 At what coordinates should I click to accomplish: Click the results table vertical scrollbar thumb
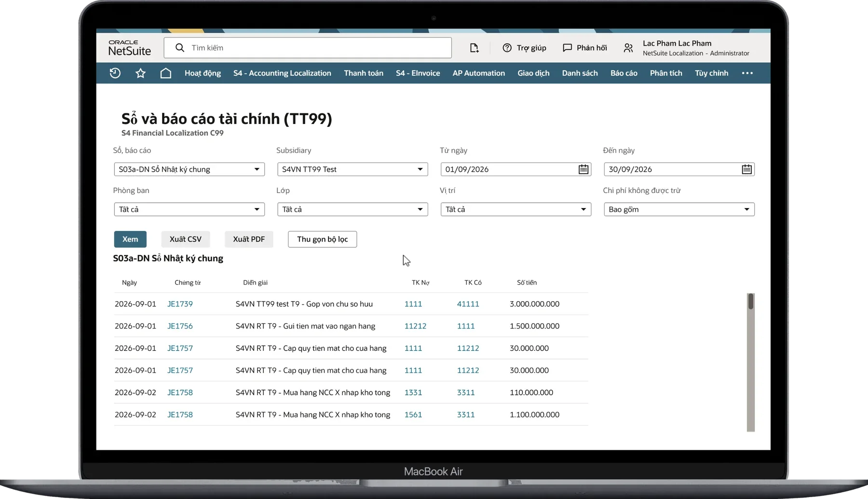(x=750, y=302)
